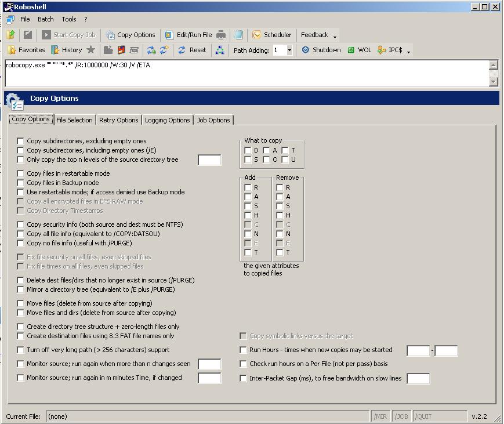This screenshot has width=504, height=424.
Task: Click command box scrollbar up arrow
Action: pos(494,65)
